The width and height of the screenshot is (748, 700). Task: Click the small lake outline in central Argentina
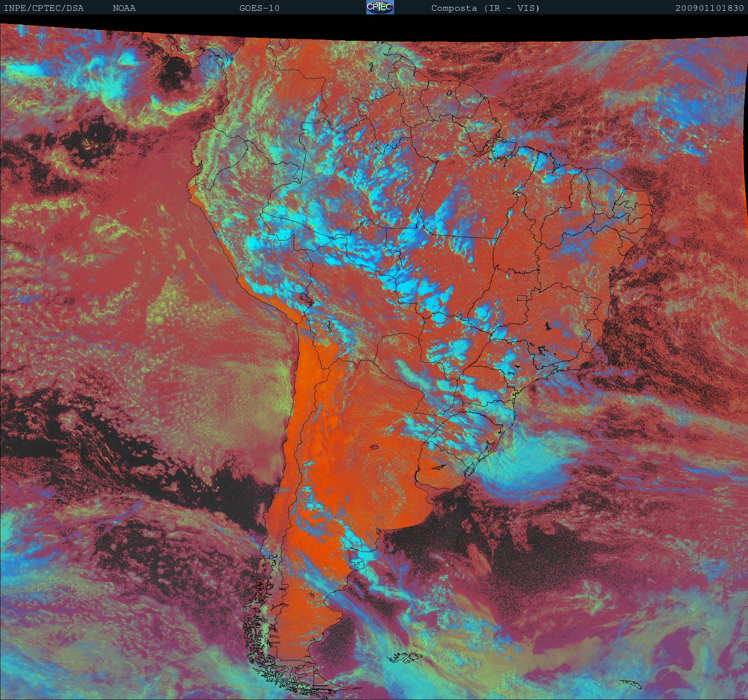point(374,448)
